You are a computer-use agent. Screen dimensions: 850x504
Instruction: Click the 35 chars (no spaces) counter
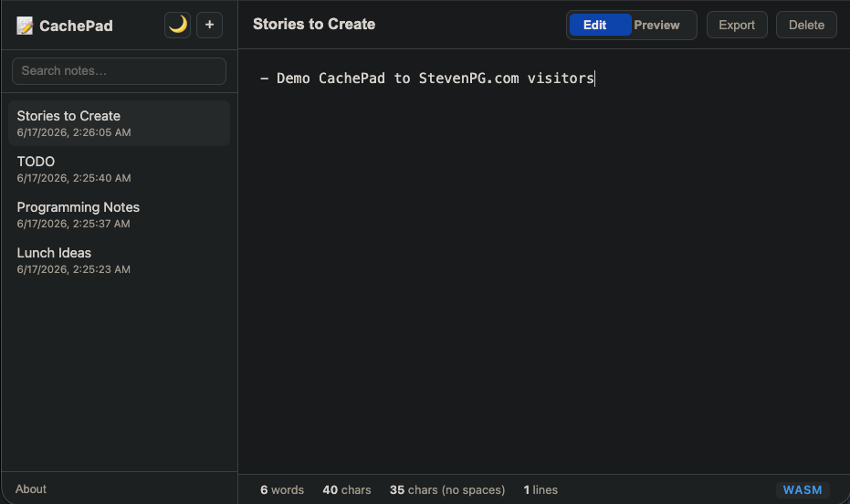447,490
